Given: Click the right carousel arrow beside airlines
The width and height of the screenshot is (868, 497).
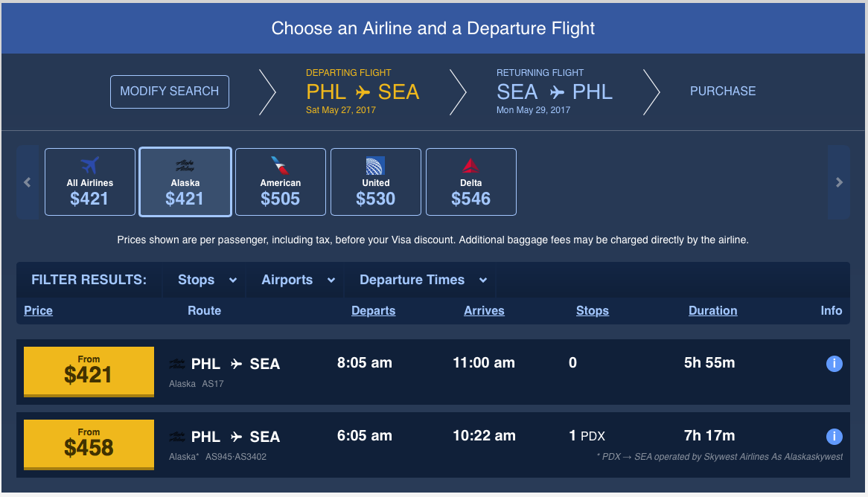Looking at the screenshot, I should coord(839,182).
